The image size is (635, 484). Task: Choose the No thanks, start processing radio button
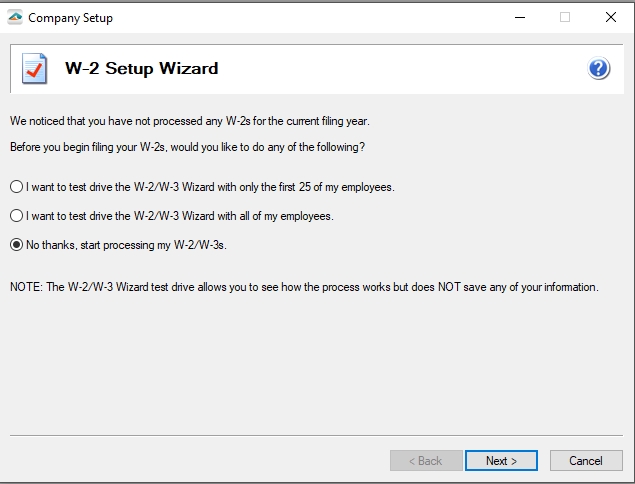coord(16,245)
